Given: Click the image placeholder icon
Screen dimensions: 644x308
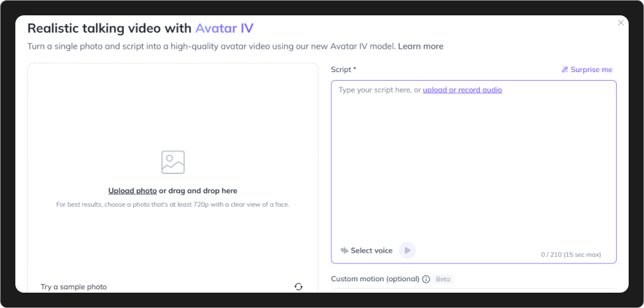Looking at the screenshot, I should 173,162.
